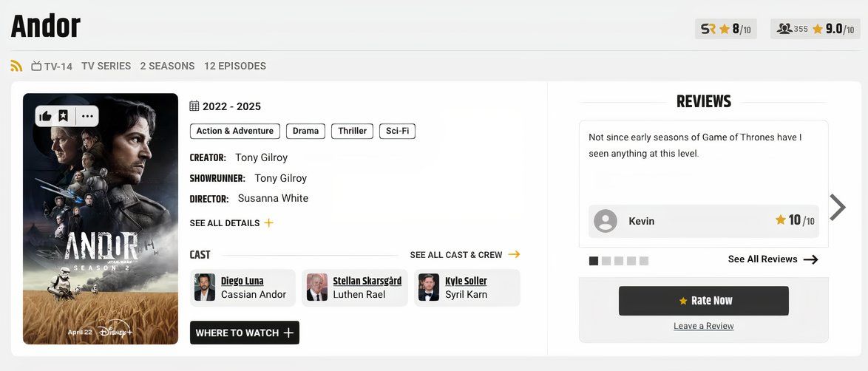Select the third review pagination dot

tap(619, 261)
